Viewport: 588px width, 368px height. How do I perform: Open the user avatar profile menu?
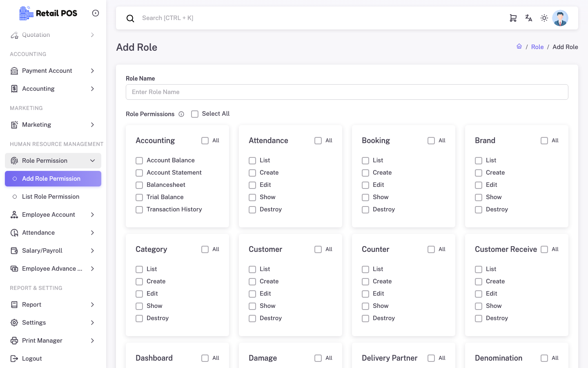point(560,18)
